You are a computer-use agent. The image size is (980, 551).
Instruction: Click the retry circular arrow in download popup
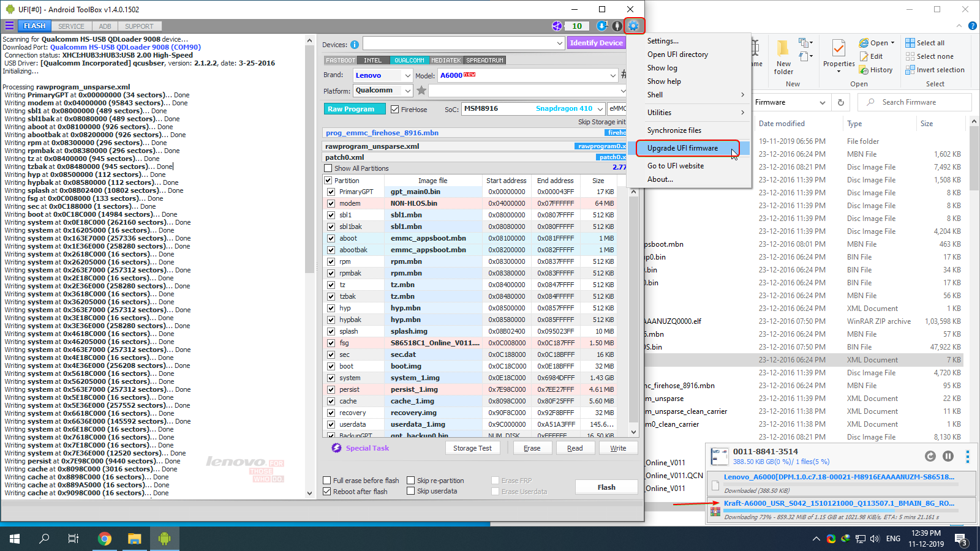(x=930, y=456)
